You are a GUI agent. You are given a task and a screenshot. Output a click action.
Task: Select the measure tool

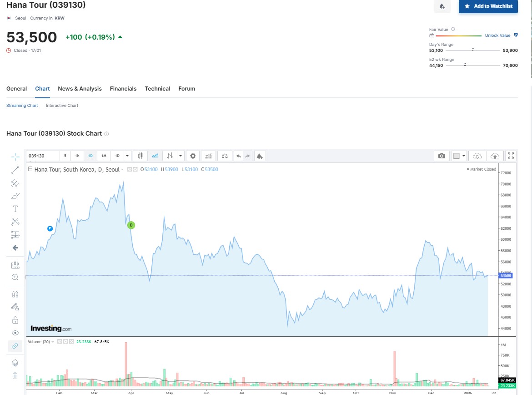click(15, 264)
